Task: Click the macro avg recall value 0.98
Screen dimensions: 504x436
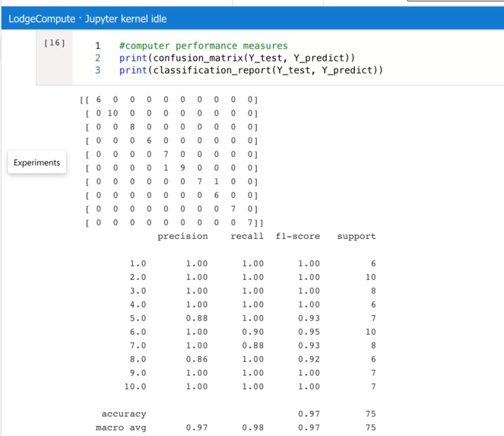Action: coord(252,428)
